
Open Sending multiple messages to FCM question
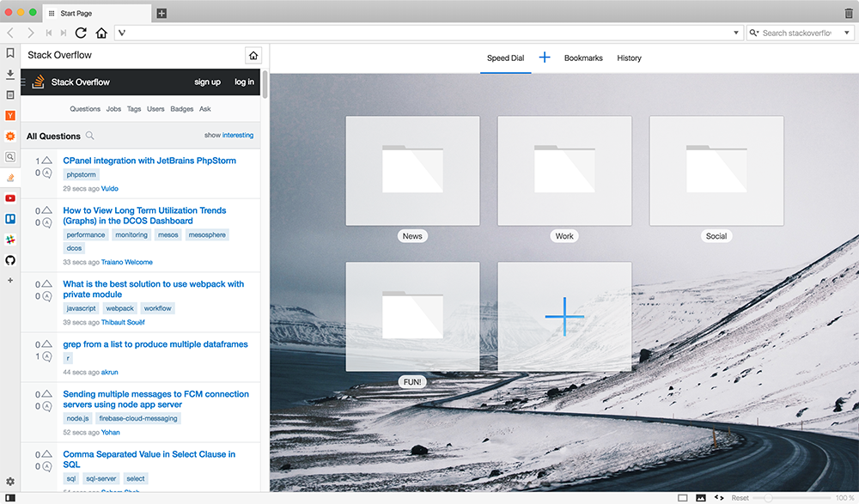(x=155, y=399)
